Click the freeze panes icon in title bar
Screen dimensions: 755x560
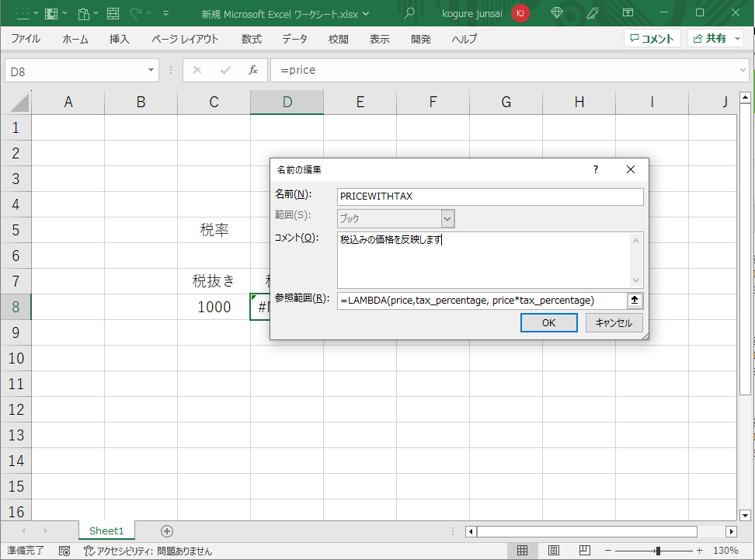(51, 13)
